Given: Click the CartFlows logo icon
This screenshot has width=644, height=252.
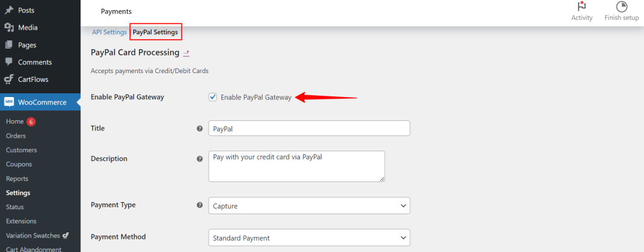Looking at the screenshot, I should point(9,79).
